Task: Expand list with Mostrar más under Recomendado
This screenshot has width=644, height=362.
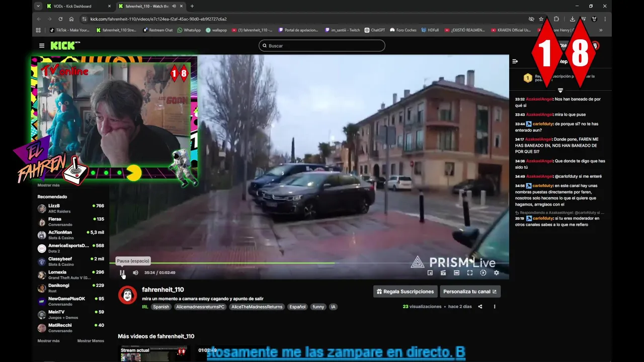Action: click(48, 341)
